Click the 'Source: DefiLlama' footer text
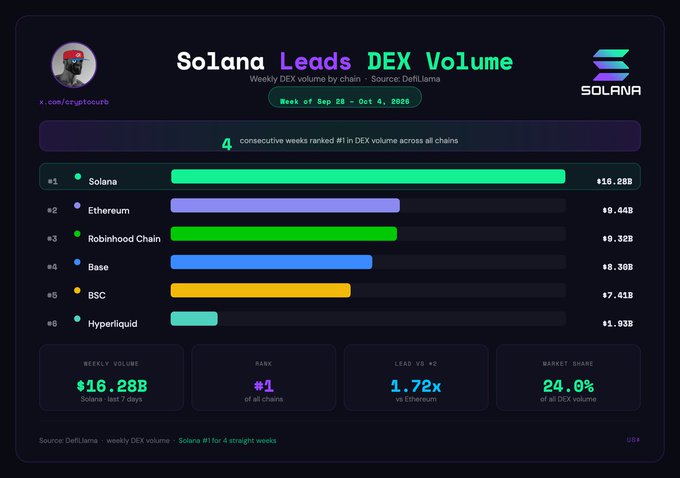The image size is (680, 478). [68, 441]
